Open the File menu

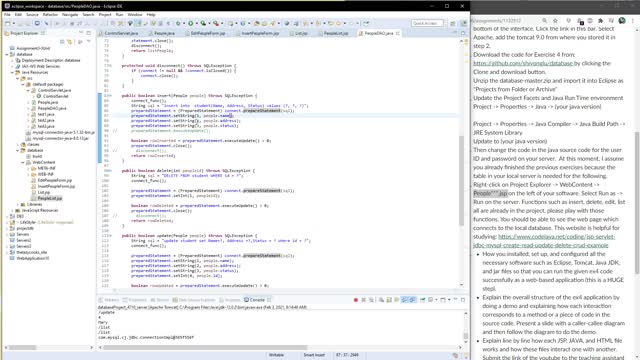pos(7,14)
